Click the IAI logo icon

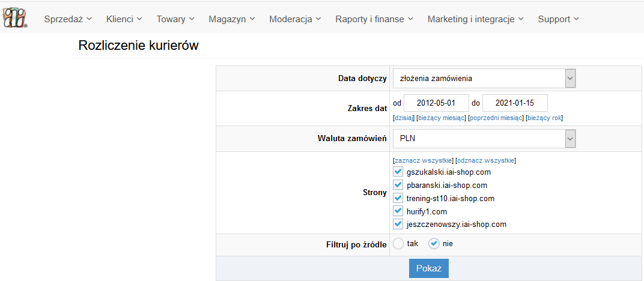click(x=15, y=19)
